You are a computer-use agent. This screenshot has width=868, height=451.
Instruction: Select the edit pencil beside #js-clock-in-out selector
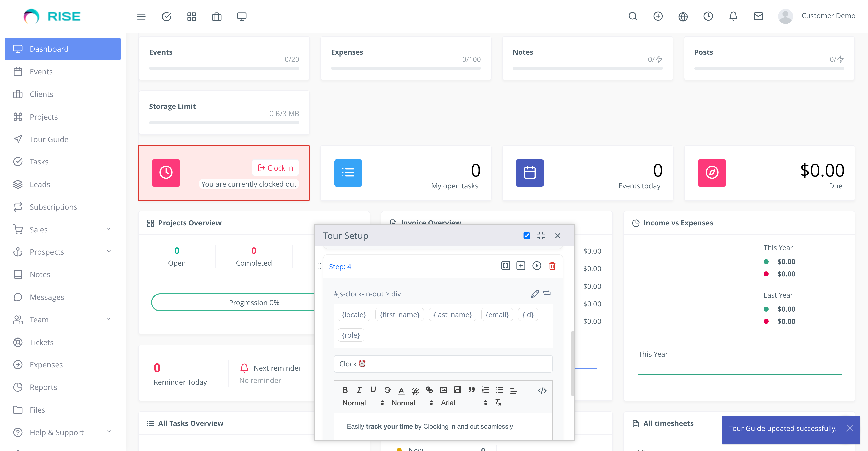[535, 294]
